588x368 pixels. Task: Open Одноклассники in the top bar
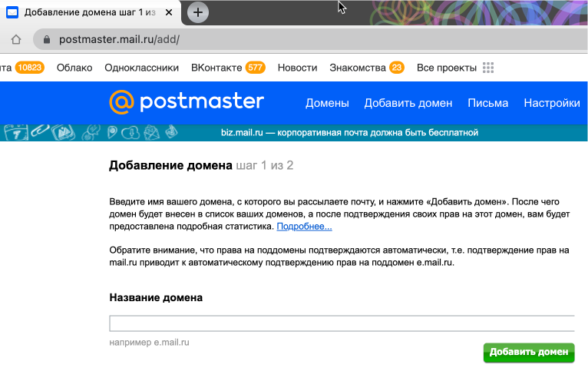coord(141,68)
